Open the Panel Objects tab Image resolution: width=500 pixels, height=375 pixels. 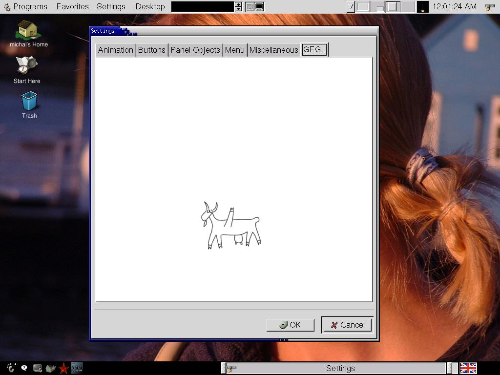[195, 50]
